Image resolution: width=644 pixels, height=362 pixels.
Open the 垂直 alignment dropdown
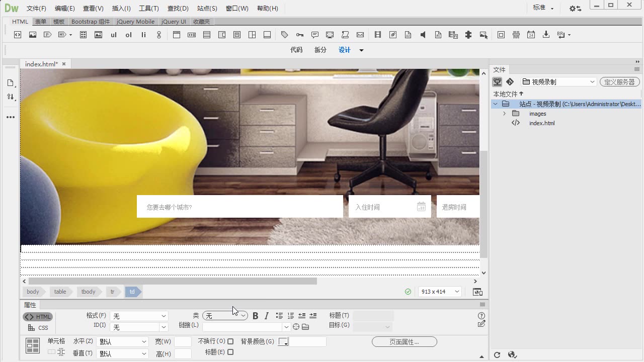point(122,353)
